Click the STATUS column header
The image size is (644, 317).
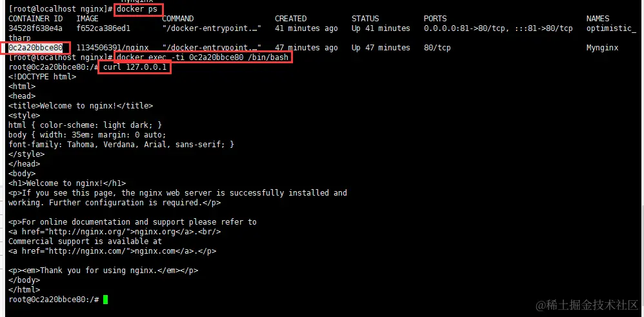click(x=366, y=19)
